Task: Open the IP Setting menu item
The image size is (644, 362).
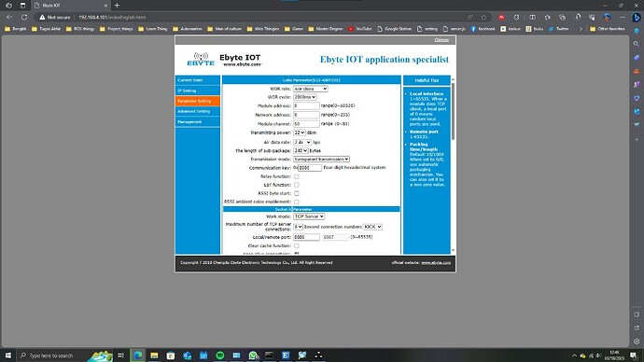Action: click(198, 90)
